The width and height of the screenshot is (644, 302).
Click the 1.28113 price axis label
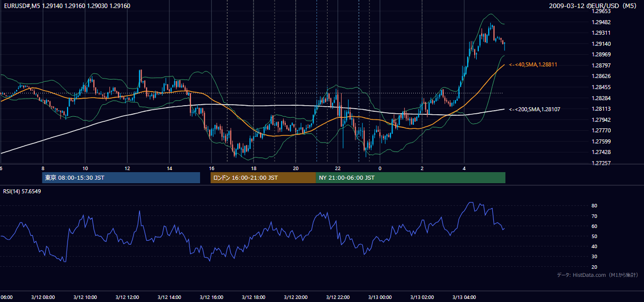coord(602,109)
